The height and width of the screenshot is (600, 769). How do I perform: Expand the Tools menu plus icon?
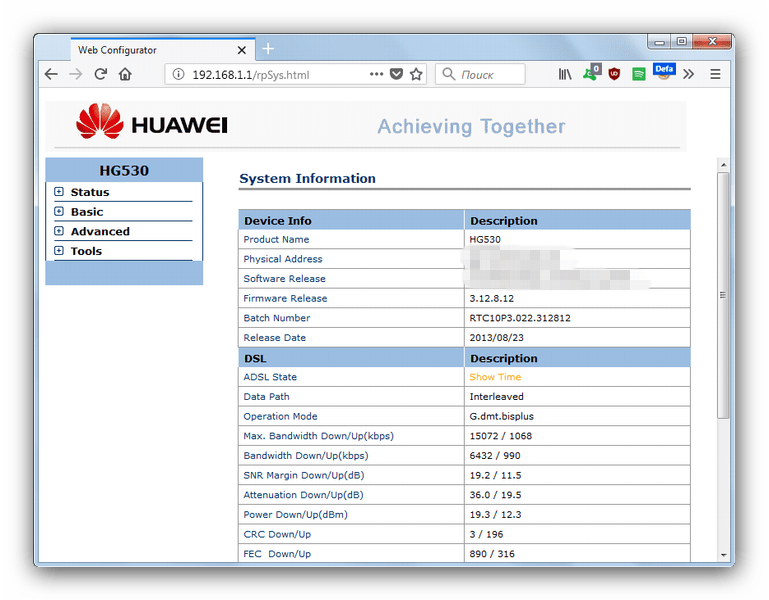[x=59, y=251]
